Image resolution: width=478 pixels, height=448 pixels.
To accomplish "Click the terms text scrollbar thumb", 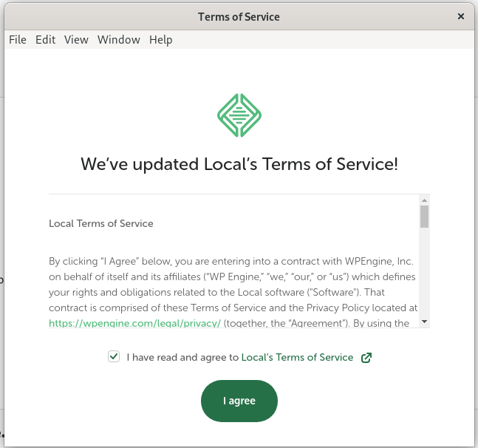I will (424, 216).
